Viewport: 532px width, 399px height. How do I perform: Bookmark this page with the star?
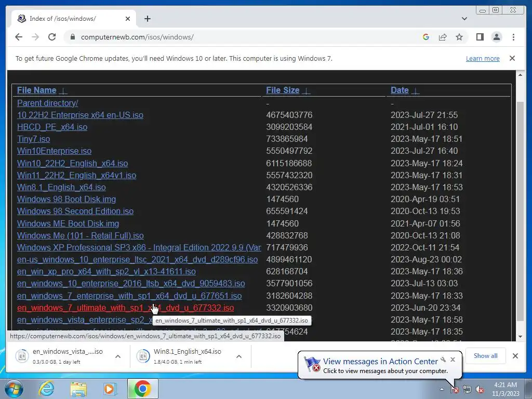459,37
